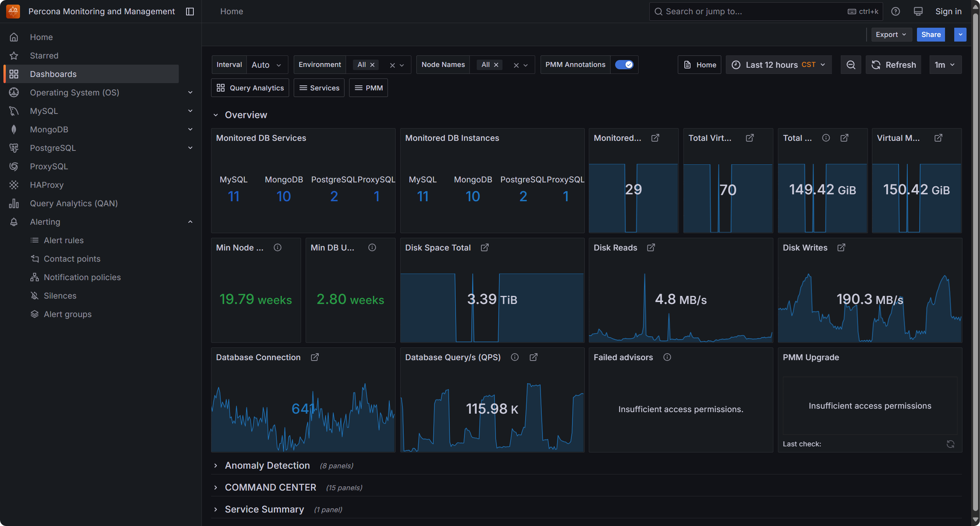Open Notification policies
This screenshot has width=980, height=526.
pyautogui.click(x=82, y=277)
